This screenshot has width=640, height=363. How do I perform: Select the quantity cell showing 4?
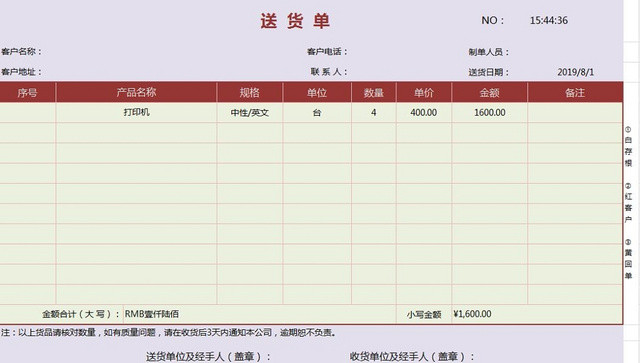[x=373, y=112]
